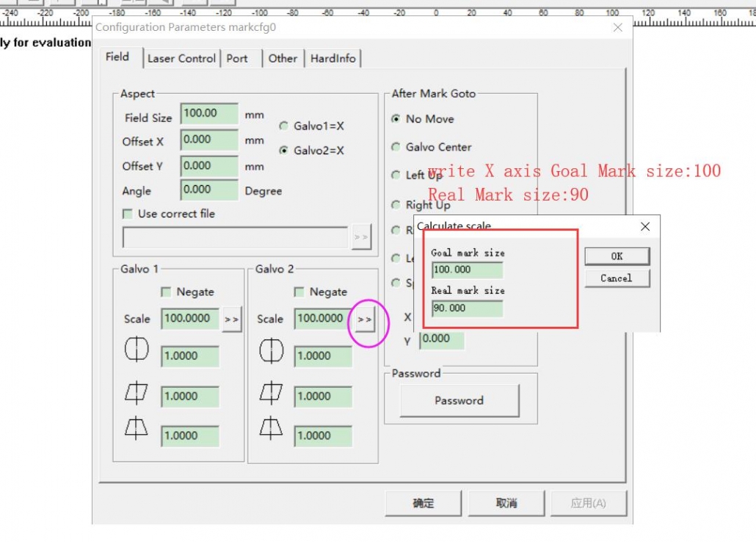Open the Galvo 2 scale calculator
The height and width of the screenshot is (542, 756).
(365, 319)
